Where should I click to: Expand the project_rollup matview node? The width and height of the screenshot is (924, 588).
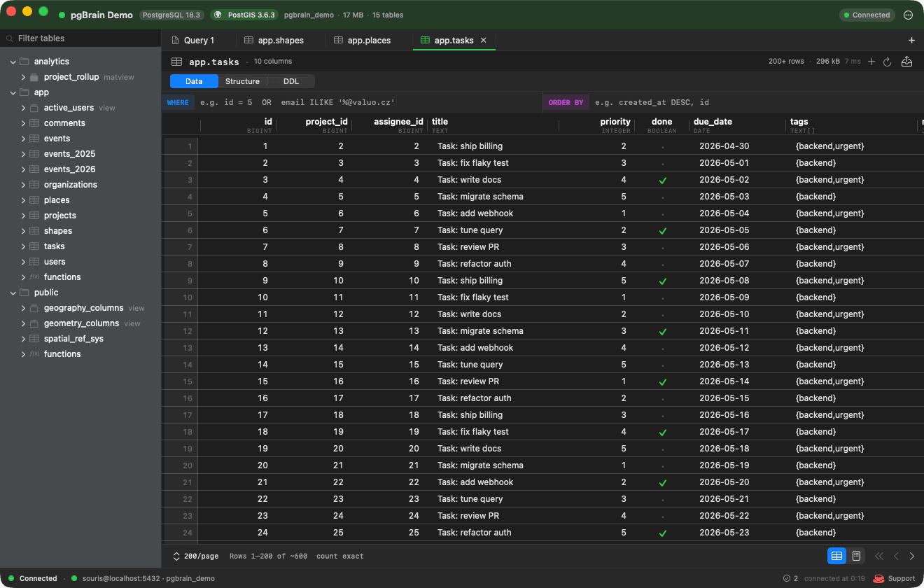23,77
